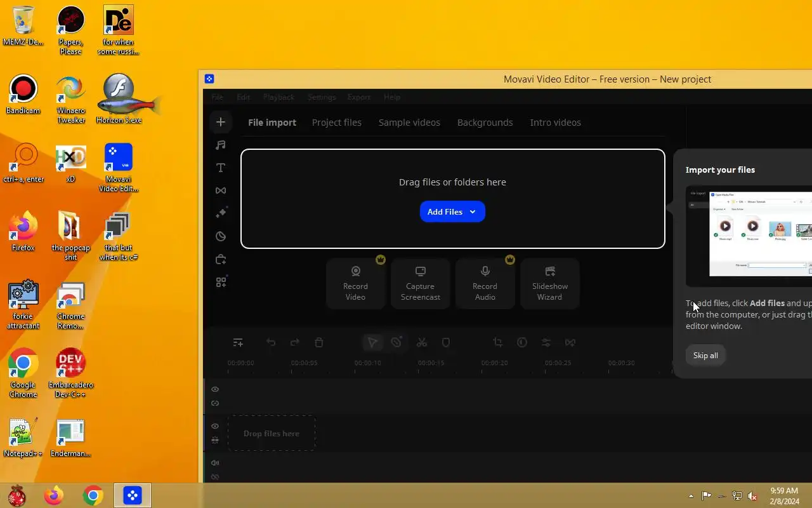
Task: Click the Add marker shield icon
Action: pos(446,342)
